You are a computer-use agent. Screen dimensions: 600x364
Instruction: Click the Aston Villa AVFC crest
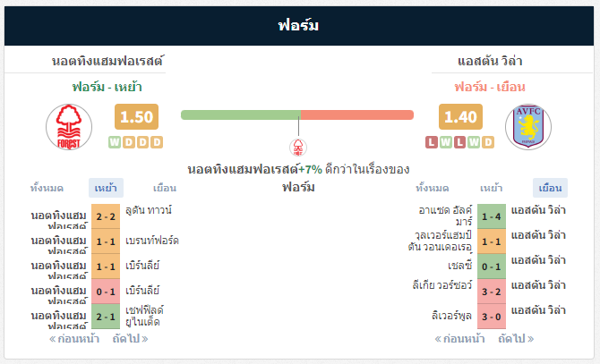pos(528,127)
